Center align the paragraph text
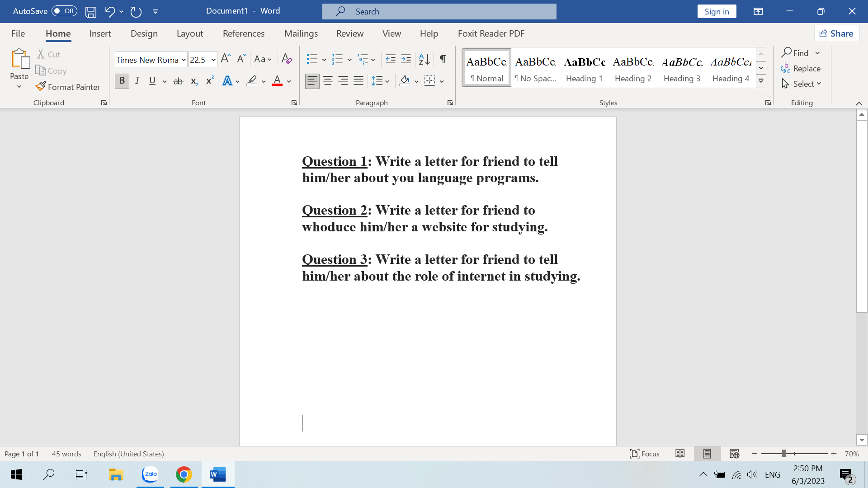868x488 pixels. tap(328, 81)
